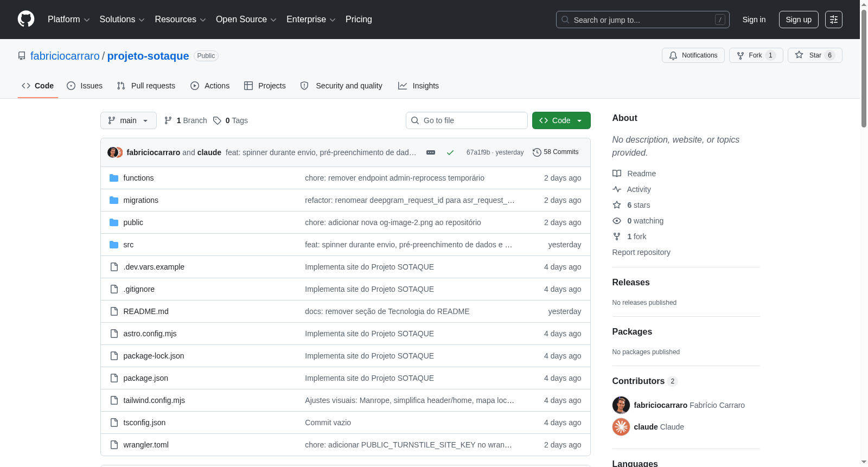Expand the Resources menu
Image resolution: width=868 pixels, height=467 pixels.
click(x=180, y=20)
